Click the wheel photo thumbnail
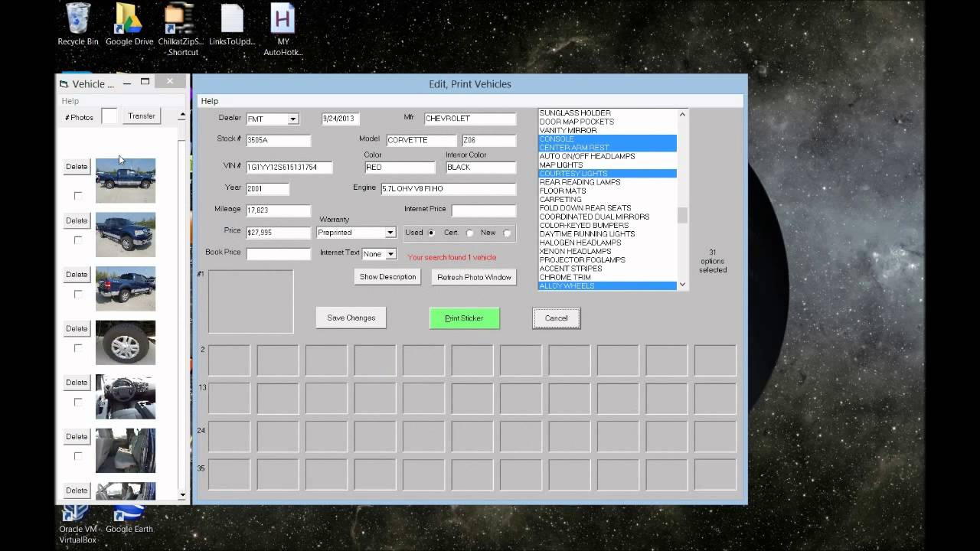This screenshot has height=551, width=980. [x=126, y=343]
